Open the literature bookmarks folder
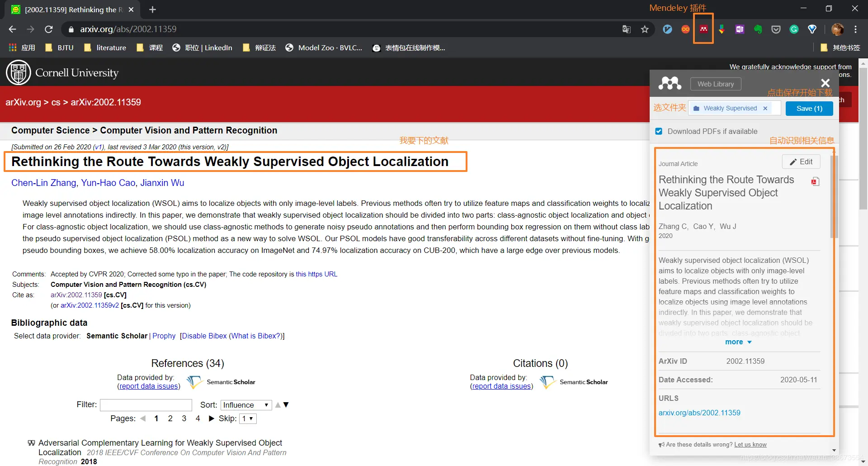Viewport: 868px width, 466px height. (105, 48)
